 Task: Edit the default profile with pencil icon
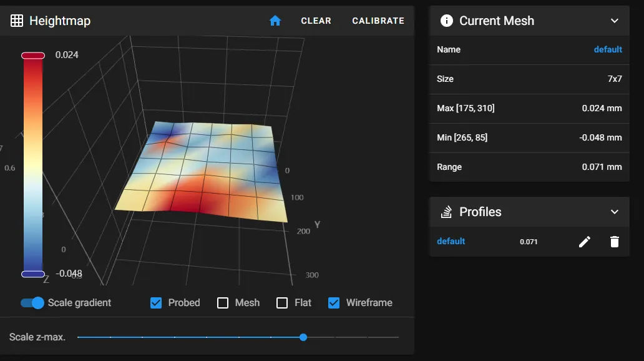584,242
